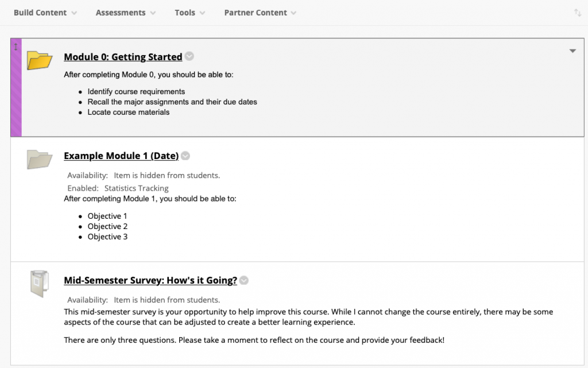Click the Partner Content dropdown arrow
Screen dimensions: 588x368
(293, 13)
